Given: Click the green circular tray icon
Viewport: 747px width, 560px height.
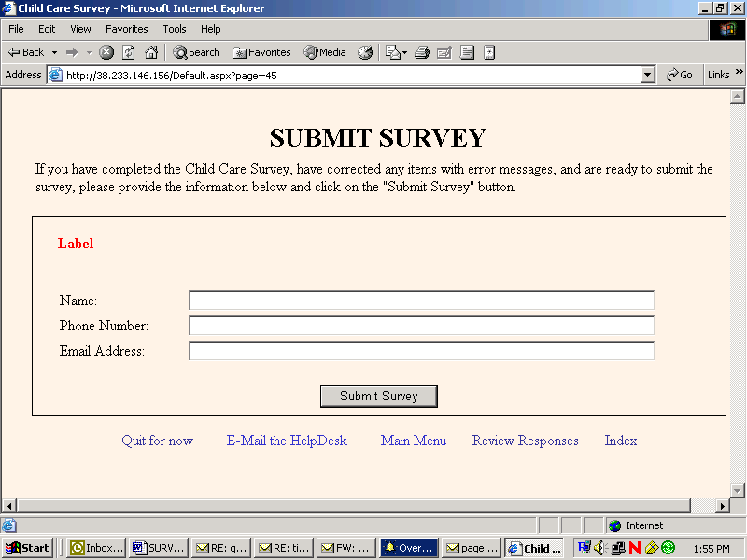Looking at the screenshot, I should 669,548.
